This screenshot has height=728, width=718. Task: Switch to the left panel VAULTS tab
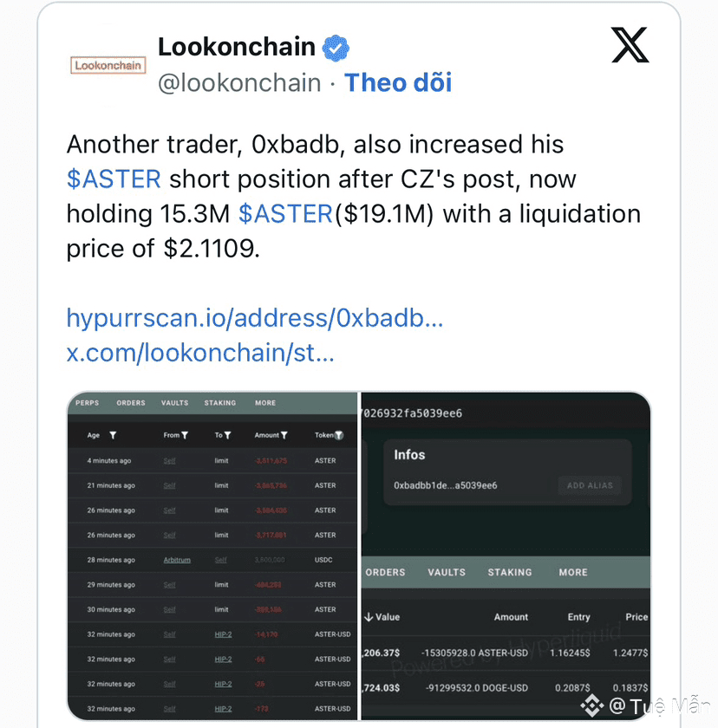tap(174, 403)
